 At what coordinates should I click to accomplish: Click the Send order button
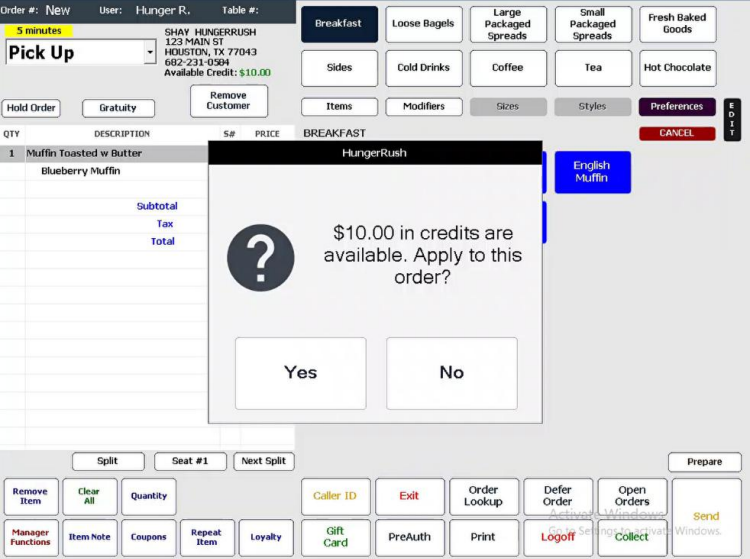(x=706, y=516)
